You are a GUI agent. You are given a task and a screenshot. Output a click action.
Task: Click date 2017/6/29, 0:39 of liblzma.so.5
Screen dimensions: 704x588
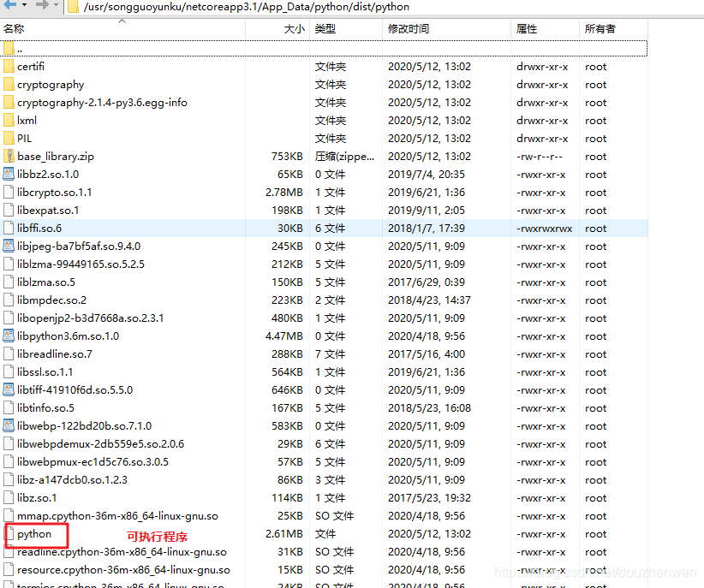coord(427,282)
